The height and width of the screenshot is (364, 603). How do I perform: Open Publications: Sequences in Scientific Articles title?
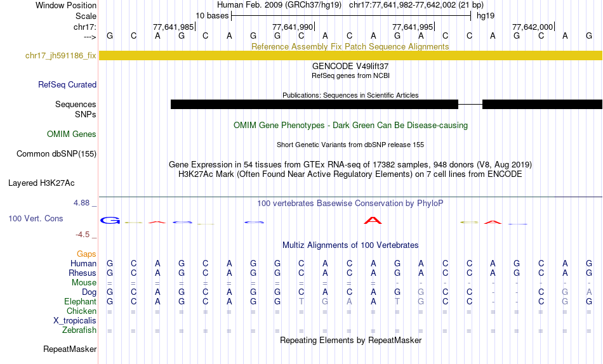click(x=350, y=95)
